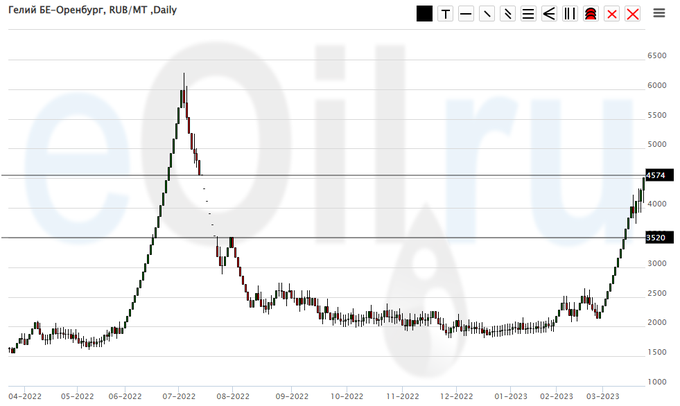Image resolution: width=680 pixels, height=406 pixels.
Task: Click the black color swatch in the toolbar
Action: 424,14
